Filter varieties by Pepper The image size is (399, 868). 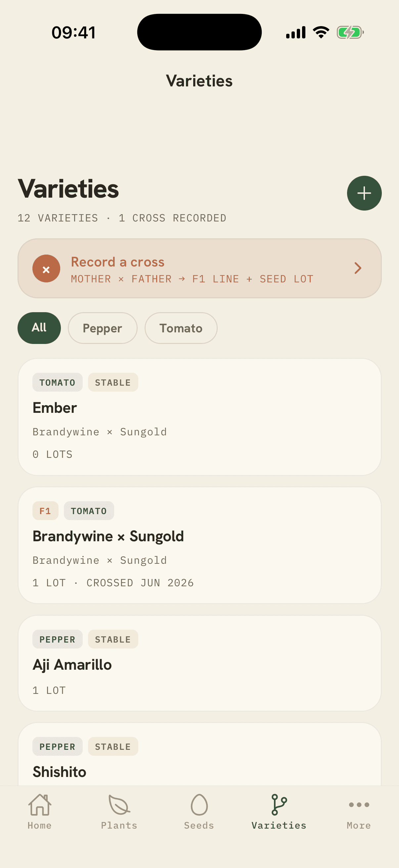[x=102, y=328]
